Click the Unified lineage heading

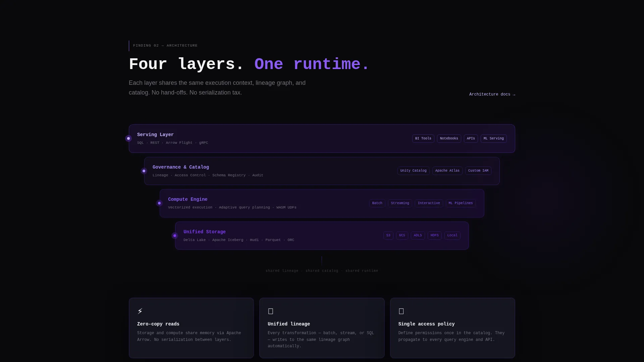(x=289, y=324)
